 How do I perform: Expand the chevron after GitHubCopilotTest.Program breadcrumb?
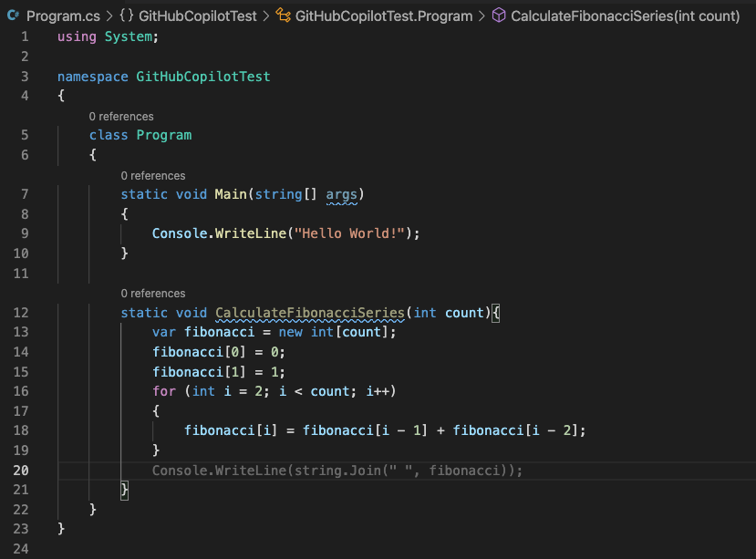tap(482, 16)
